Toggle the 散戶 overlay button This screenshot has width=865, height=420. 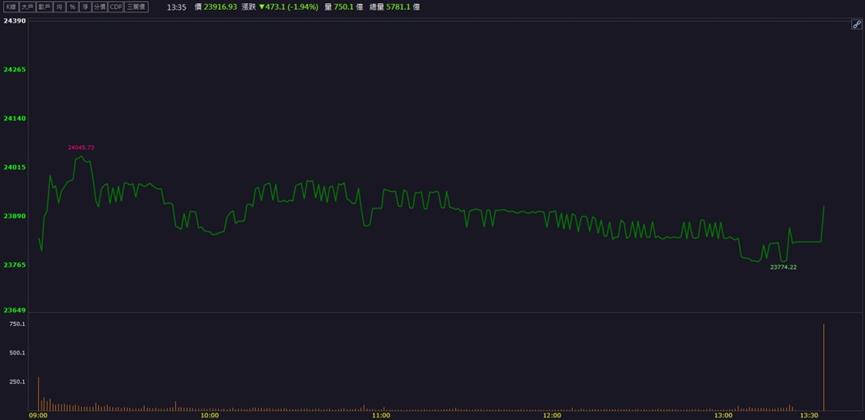click(44, 7)
